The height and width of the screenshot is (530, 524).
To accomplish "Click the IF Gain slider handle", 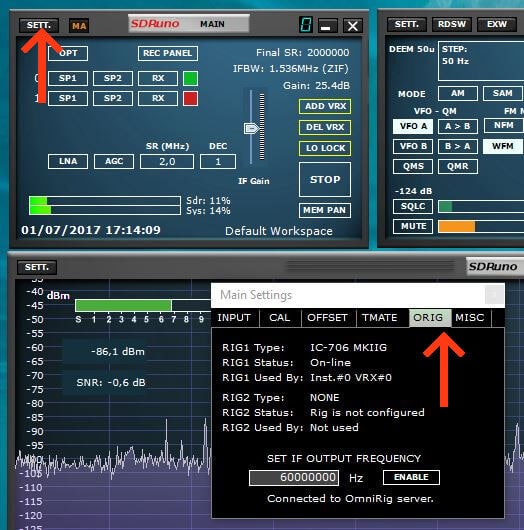I will pyautogui.click(x=251, y=128).
